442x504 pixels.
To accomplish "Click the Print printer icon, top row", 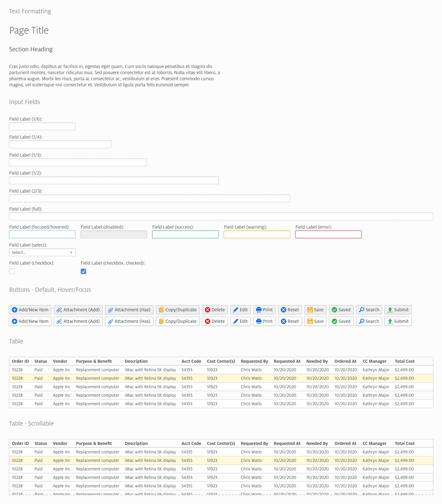I will pyautogui.click(x=259, y=310).
